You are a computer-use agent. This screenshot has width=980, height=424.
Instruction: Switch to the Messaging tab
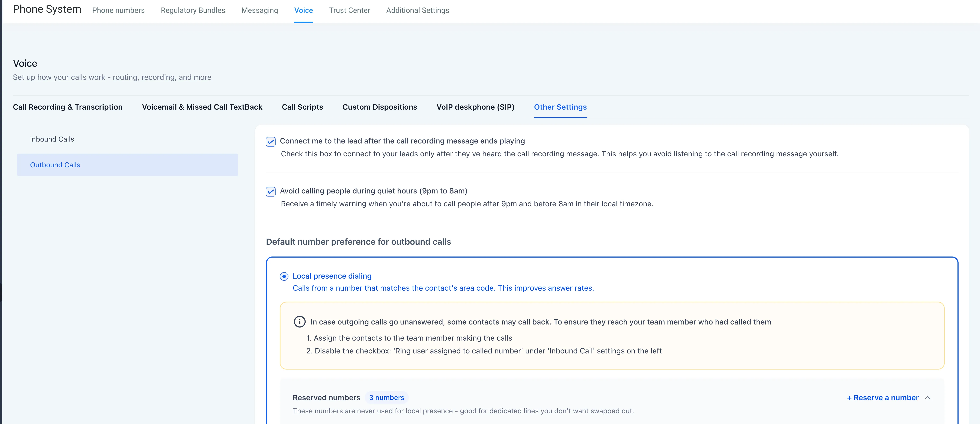[259, 10]
